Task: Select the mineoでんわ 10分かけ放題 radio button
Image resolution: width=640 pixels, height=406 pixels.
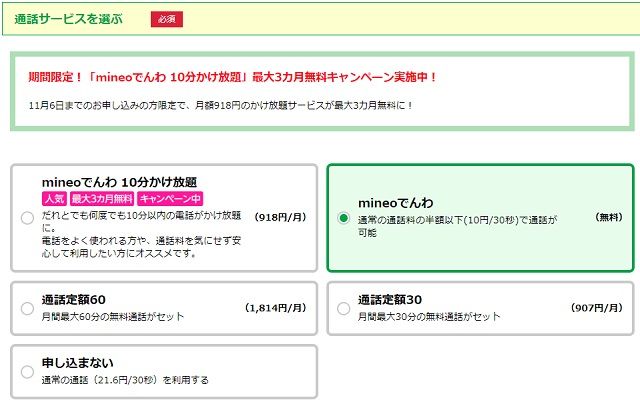Action: point(27,218)
